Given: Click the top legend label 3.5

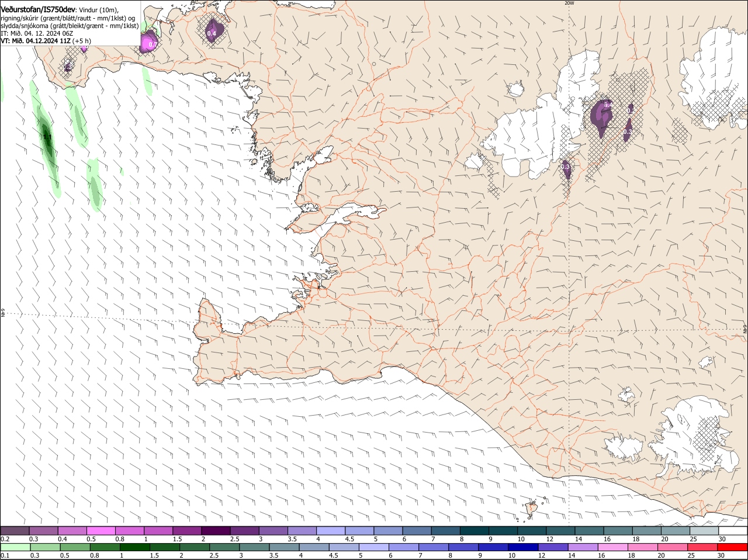Looking at the screenshot, I should [x=292, y=539].
